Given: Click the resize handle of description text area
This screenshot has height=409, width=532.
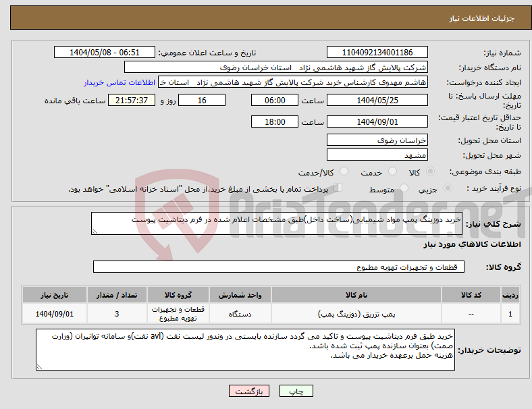Looking at the screenshot, I should coord(95,231).
